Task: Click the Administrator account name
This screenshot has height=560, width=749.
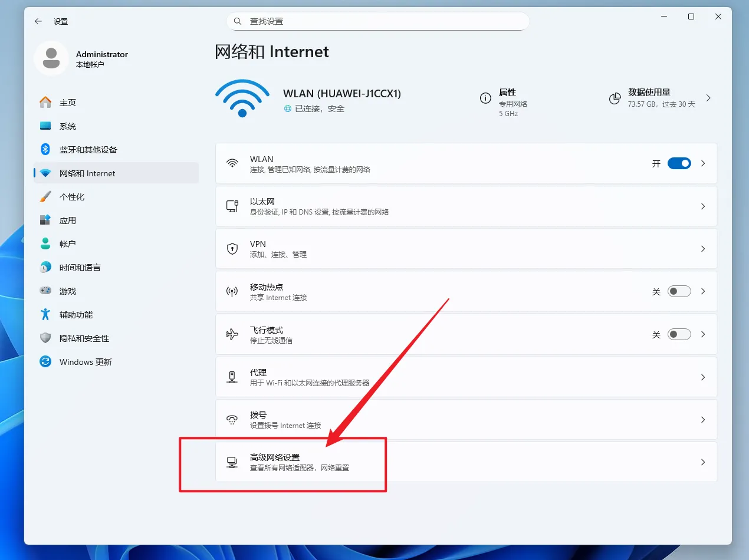Action: point(102,54)
